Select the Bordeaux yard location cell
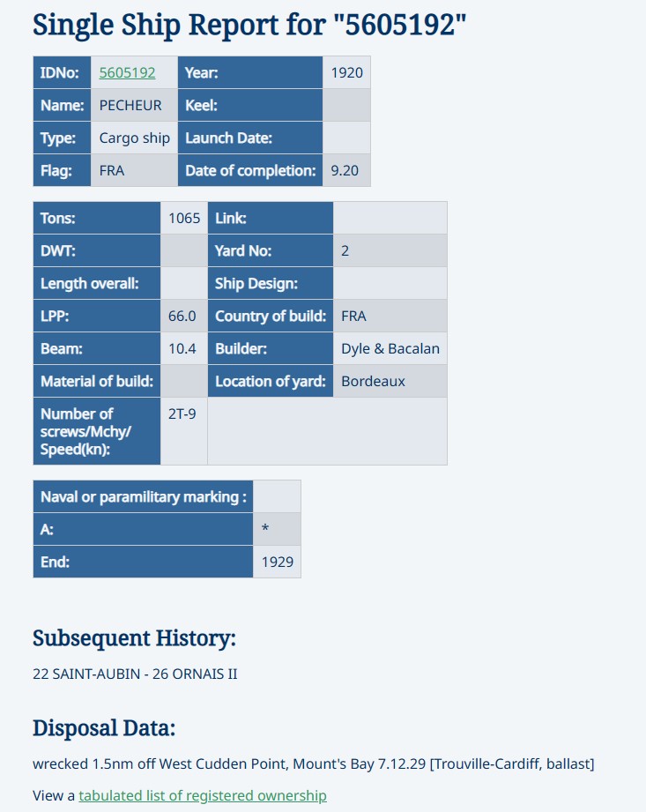Image resolution: width=646 pixels, height=812 pixels. coord(390,381)
